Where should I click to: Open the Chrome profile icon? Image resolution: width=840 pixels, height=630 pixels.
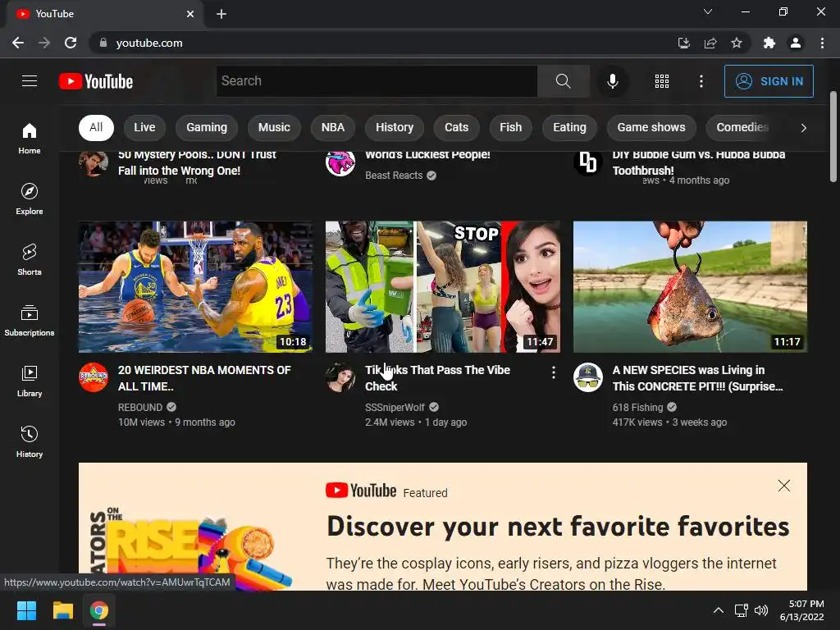click(796, 43)
